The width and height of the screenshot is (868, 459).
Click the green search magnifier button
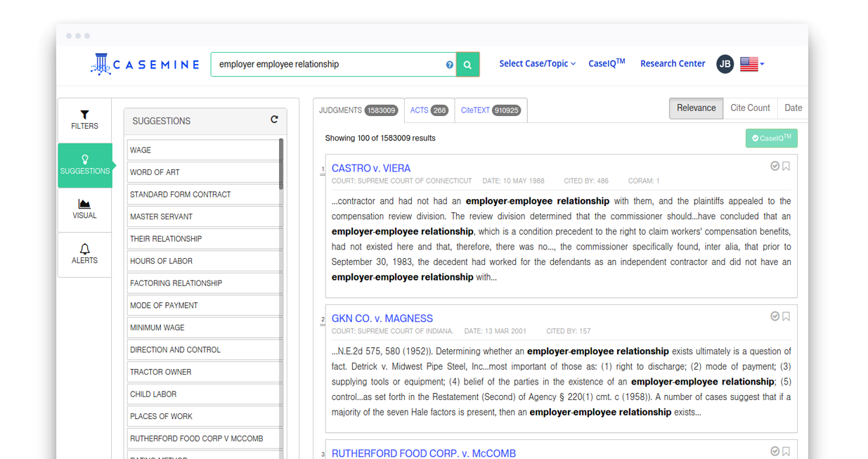467,65
